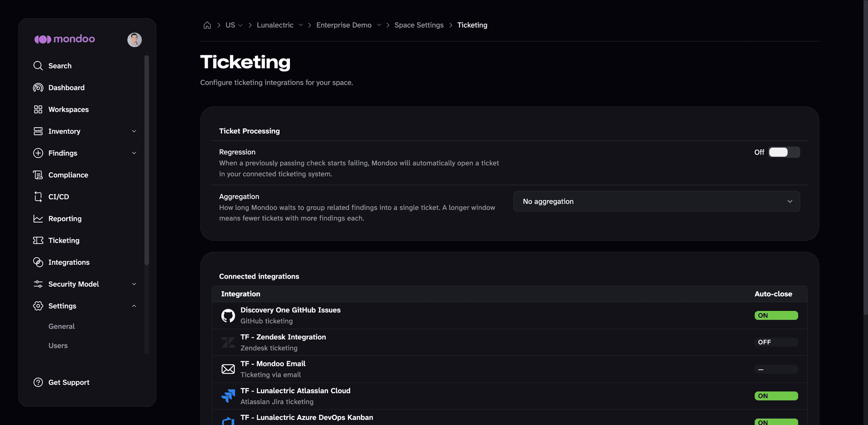Click Enterprise Demo breadcrumb text
Image resolution: width=868 pixels, height=425 pixels.
click(344, 25)
